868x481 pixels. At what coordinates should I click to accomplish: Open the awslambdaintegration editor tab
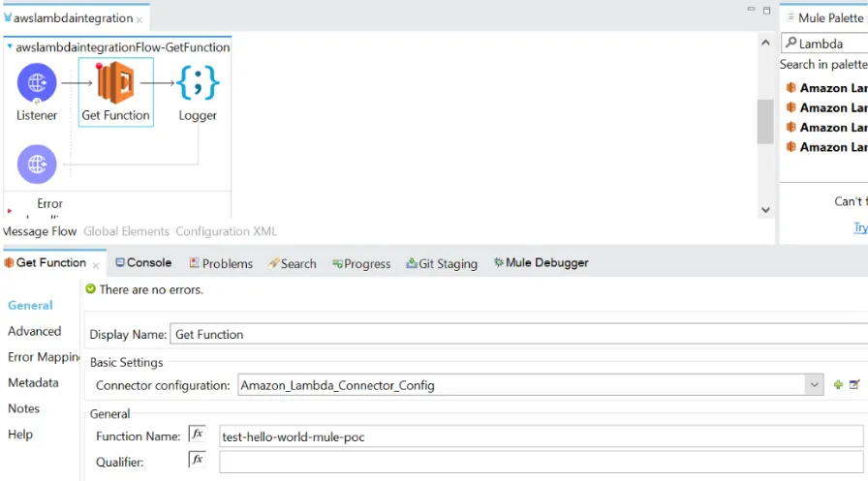point(73,18)
